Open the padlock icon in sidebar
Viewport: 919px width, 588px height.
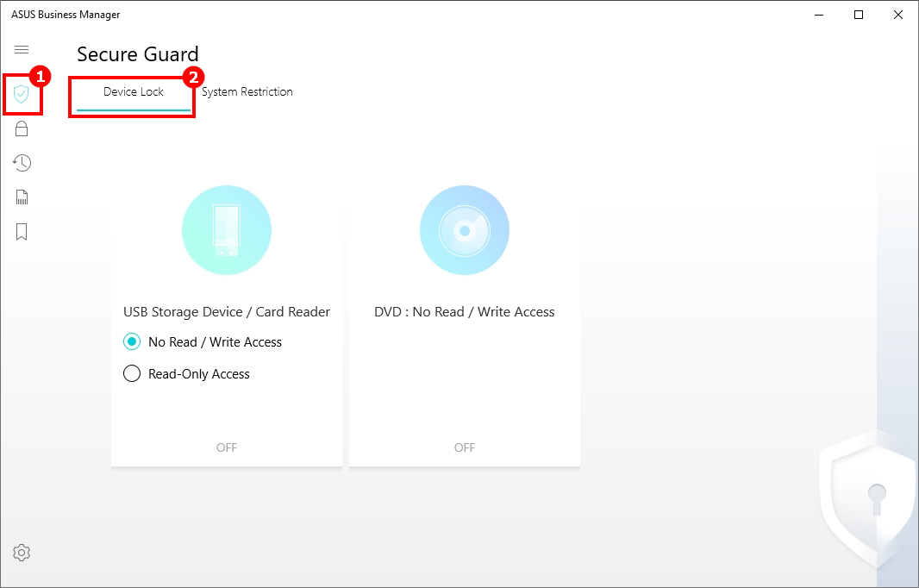click(x=22, y=128)
